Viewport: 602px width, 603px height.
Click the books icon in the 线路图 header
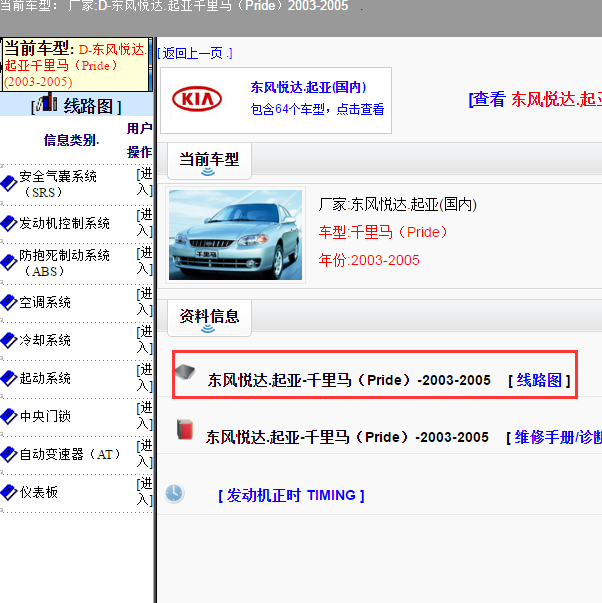47,102
